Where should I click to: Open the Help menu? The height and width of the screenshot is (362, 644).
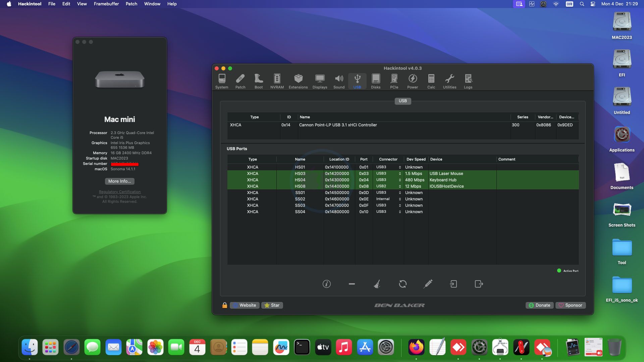point(172,4)
